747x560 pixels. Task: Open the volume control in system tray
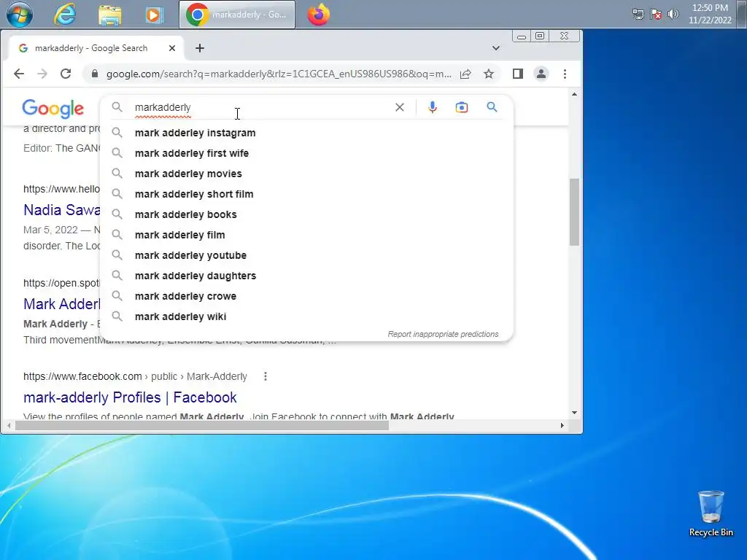click(x=673, y=15)
